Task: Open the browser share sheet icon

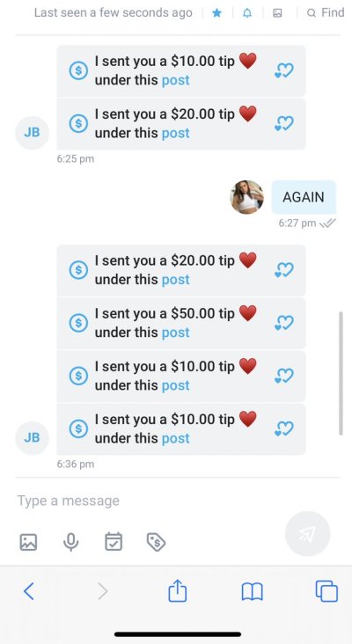Action: 178,590
